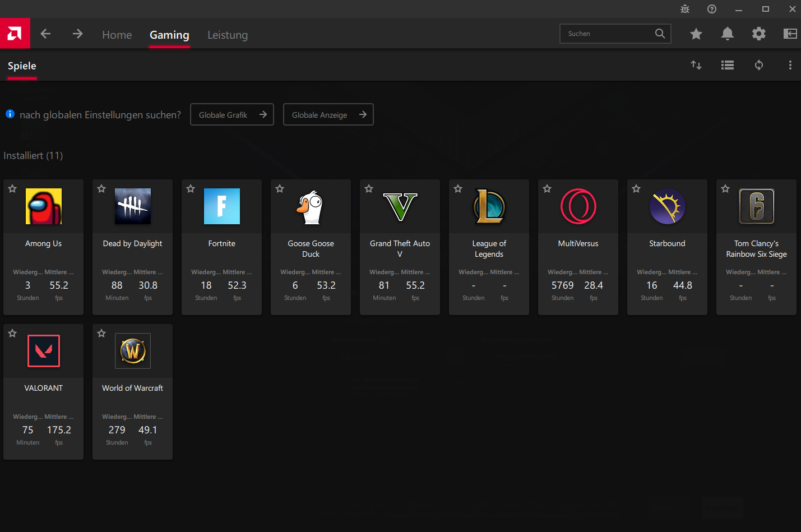Open World of Warcraft icon
801x532 pixels.
(x=133, y=351)
